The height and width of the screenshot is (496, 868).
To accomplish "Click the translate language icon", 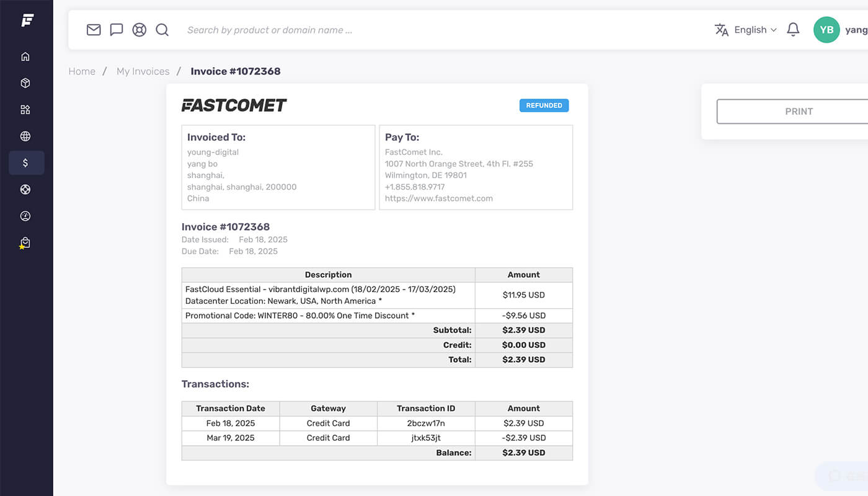I will pyautogui.click(x=722, y=30).
